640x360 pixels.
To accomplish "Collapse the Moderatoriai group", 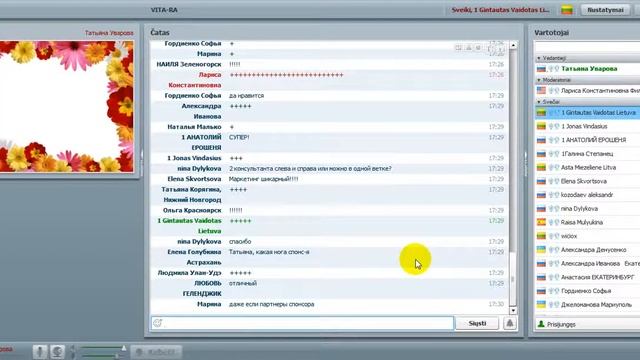I will pyautogui.click(x=539, y=80).
